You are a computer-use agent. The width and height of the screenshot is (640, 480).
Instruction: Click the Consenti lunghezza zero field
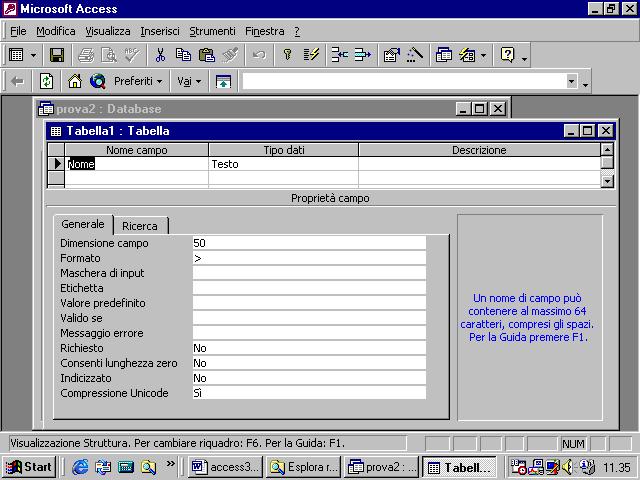[x=309, y=363]
